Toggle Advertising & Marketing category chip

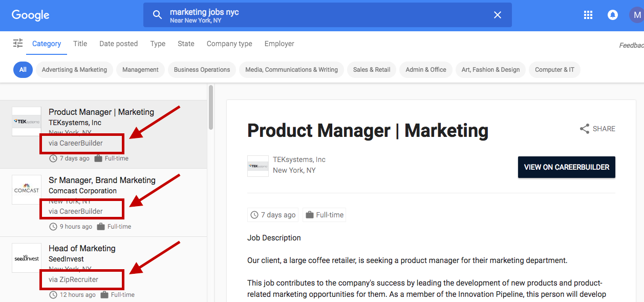(x=74, y=70)
